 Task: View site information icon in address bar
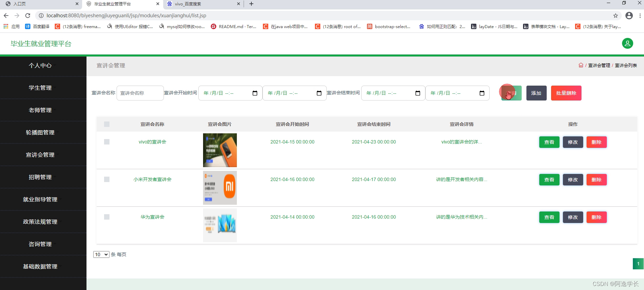click(x=41, y=16)
